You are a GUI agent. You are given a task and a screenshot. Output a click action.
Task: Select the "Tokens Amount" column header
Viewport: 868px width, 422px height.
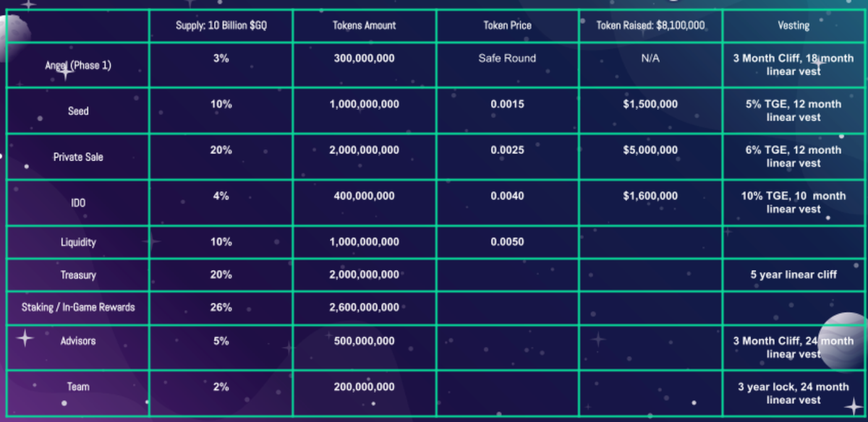click(x=364, y=25)
